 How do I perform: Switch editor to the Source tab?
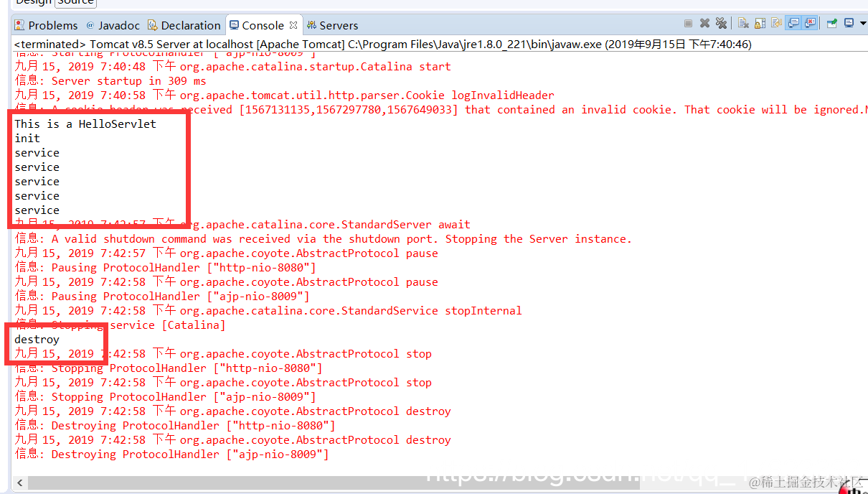(75, 2)
